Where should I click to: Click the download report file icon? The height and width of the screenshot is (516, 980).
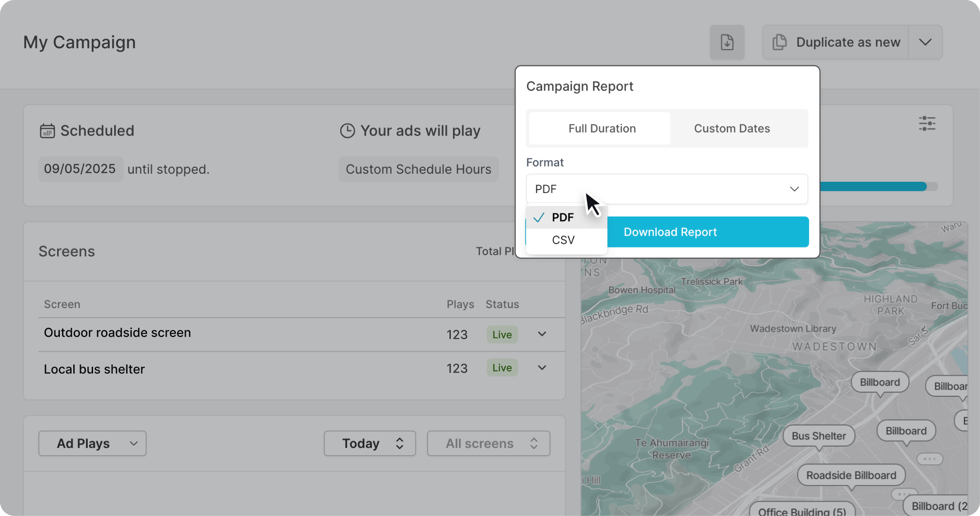coord(727,42)
